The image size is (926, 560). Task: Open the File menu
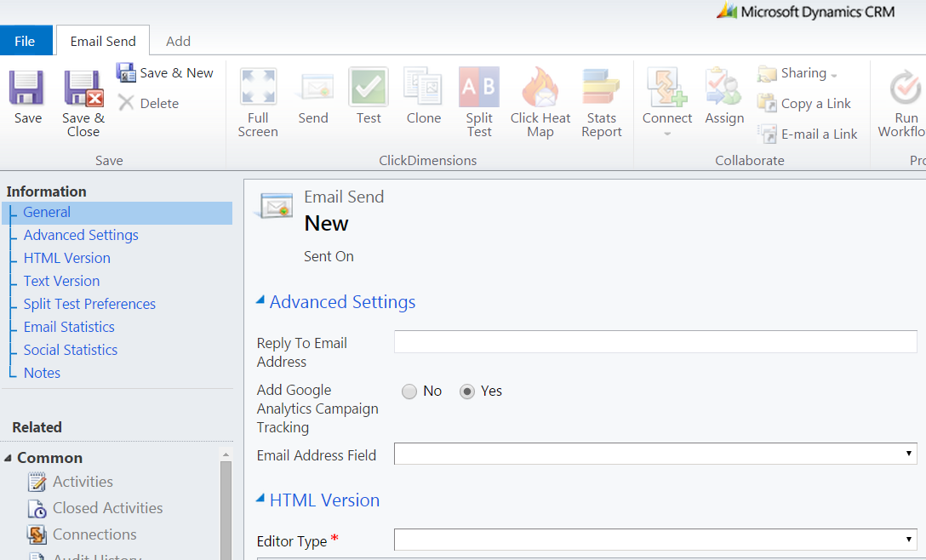[x=26, y=40]
